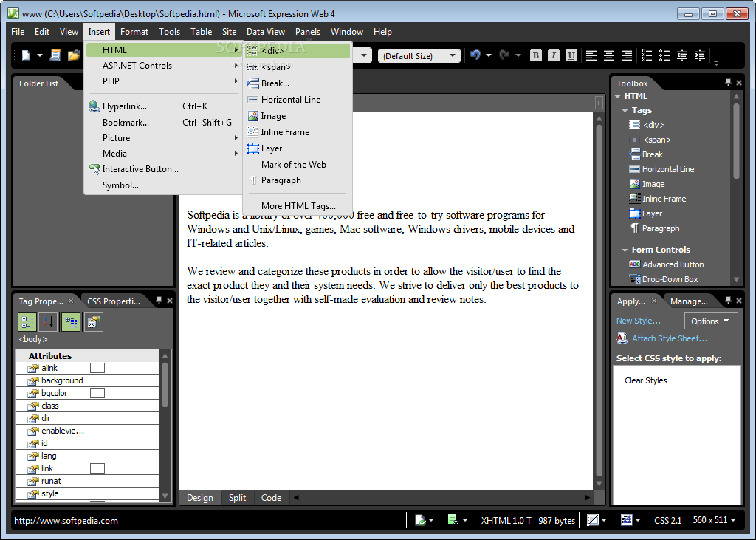Toggle Bold formatting
Screen dimensions: 756x540
click(x=536, y=55)
